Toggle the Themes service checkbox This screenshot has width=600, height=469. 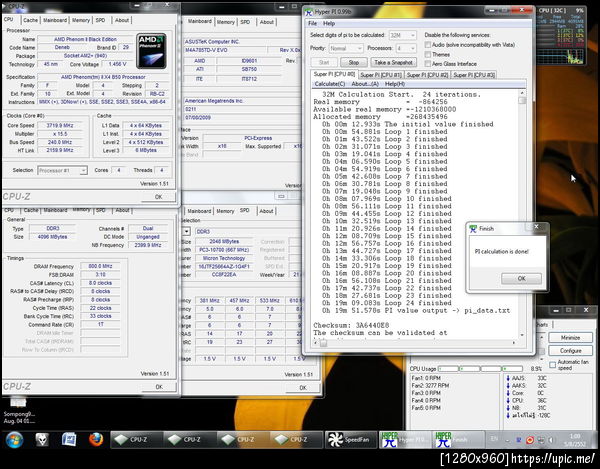[x=427, y=54]
